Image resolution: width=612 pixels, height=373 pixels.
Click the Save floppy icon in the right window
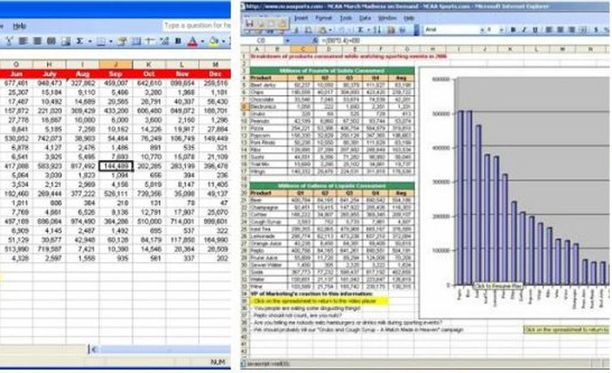[x=249, y=23]
